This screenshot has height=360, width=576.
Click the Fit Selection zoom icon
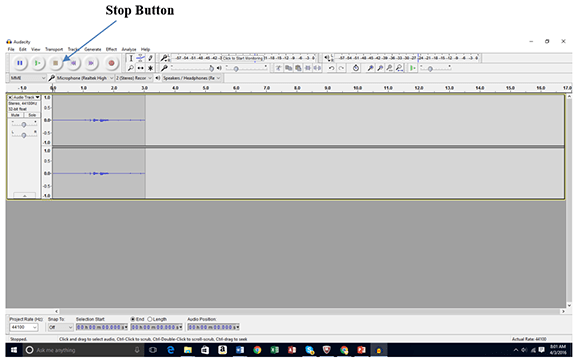[x=389, y=68]
